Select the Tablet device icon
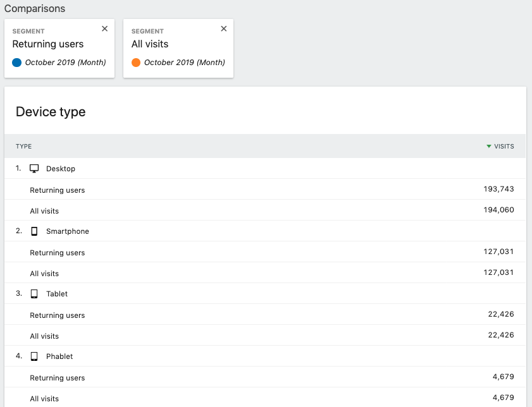532x407 pixels. (34, 293)
